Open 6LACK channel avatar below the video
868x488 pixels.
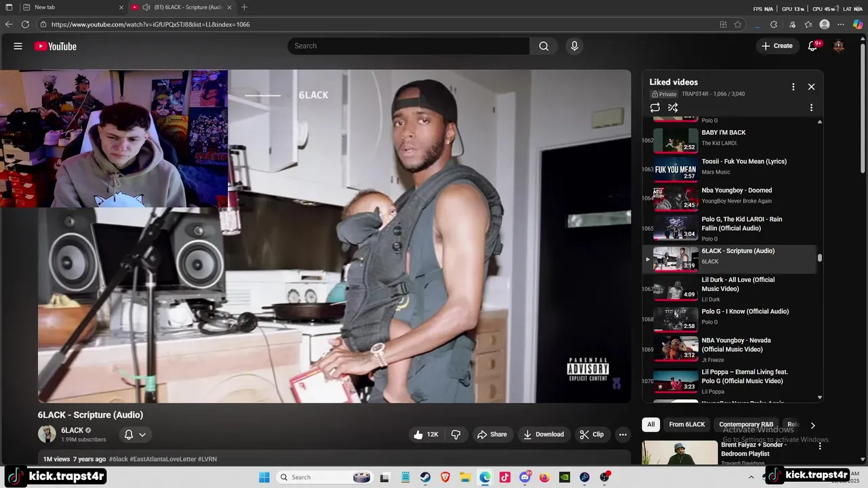point(47,434)
